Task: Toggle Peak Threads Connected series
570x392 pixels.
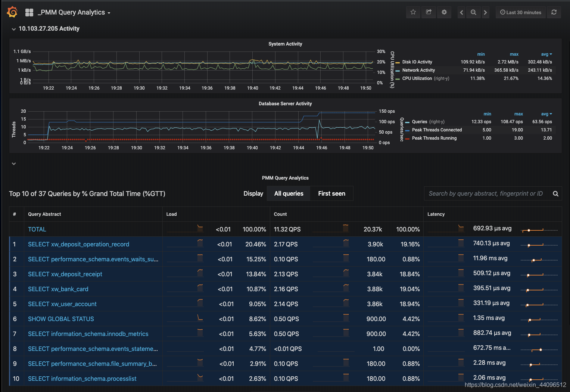Action: tap(437, 130)
